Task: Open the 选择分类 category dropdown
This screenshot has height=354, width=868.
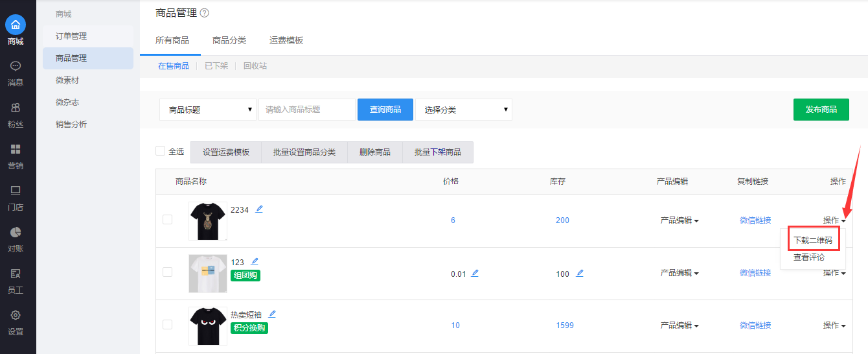Action: tap(463, 110)
